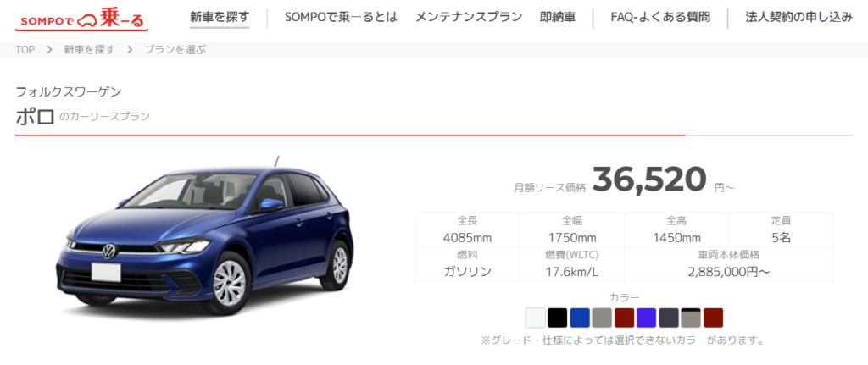
Task: Click the TOP breadcrumb link
Action: pyautogui.click(x=25, y=50)
